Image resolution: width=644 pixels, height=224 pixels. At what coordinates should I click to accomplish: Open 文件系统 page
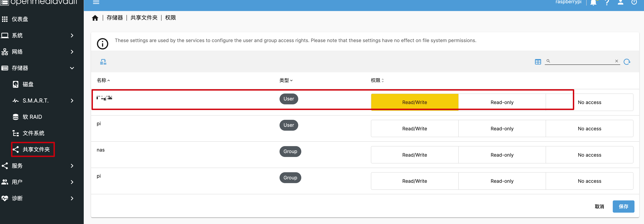(x=42, y=133)
